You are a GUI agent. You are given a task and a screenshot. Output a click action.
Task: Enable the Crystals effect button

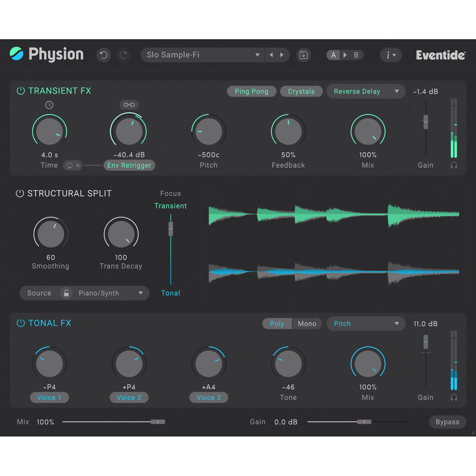point(301,91)
